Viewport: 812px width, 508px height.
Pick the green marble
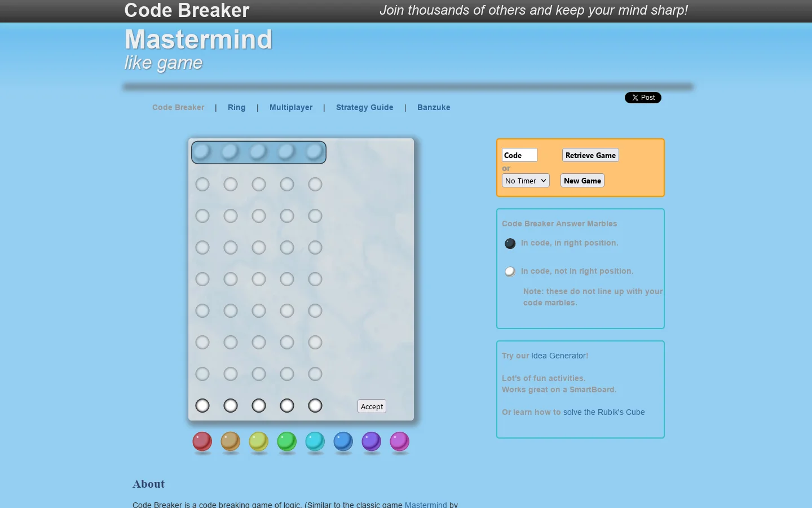pos(287,441)
